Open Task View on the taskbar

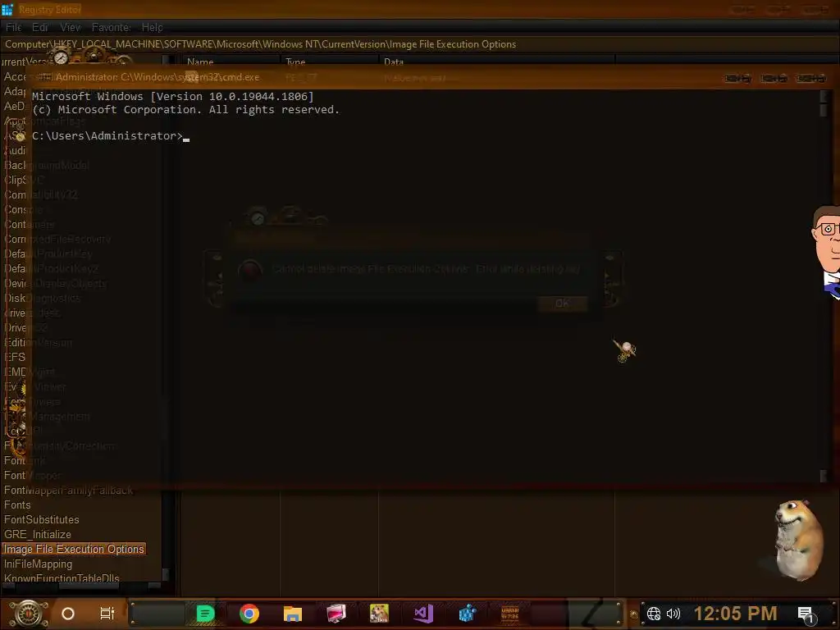[x=107, y=614]
